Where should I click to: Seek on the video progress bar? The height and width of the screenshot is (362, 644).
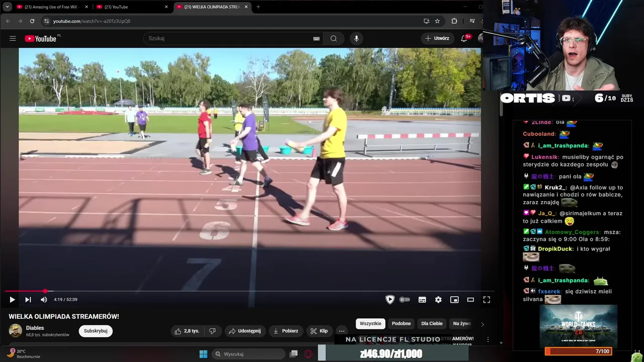[249, 291]
